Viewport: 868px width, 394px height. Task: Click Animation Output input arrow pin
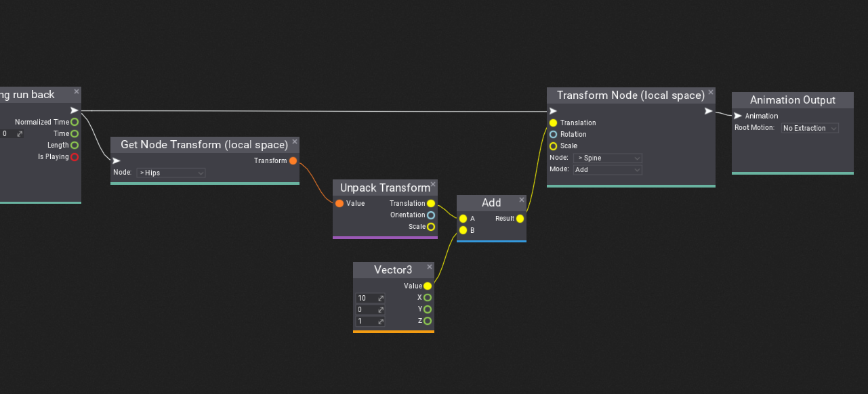[x=738, y=116]
